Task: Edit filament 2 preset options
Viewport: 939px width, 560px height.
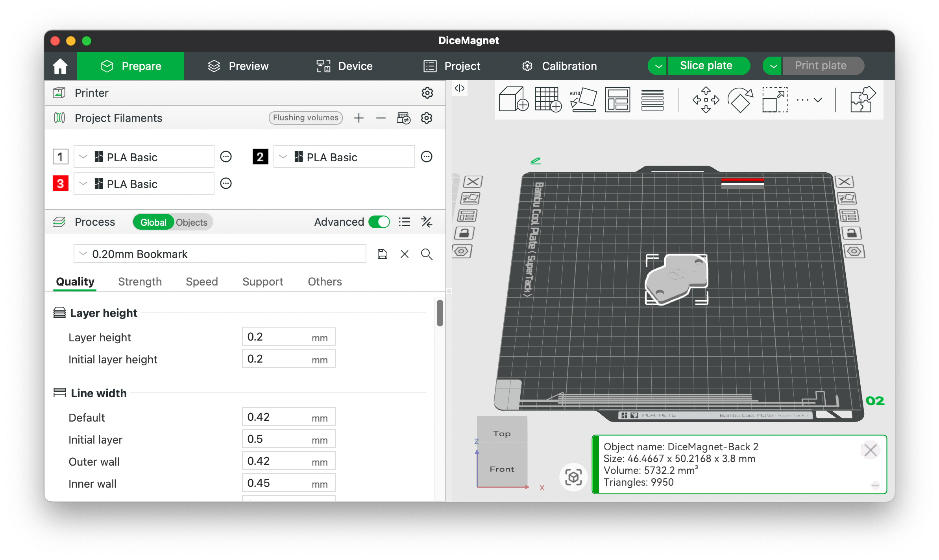Action: pos(427,157)
